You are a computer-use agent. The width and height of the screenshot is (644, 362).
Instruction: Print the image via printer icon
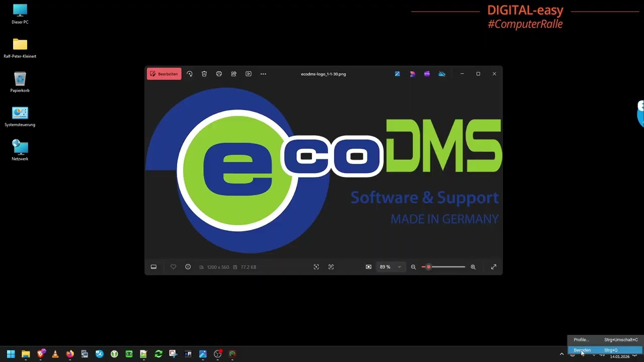(x=219, y=74)
